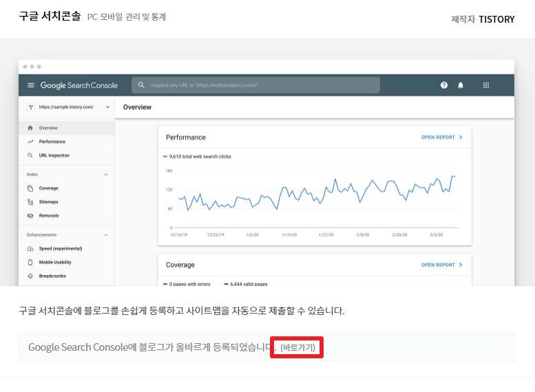Click the 3/3/20 chart date label
Viewport: 535px width, 392px height.
point(437,235)
